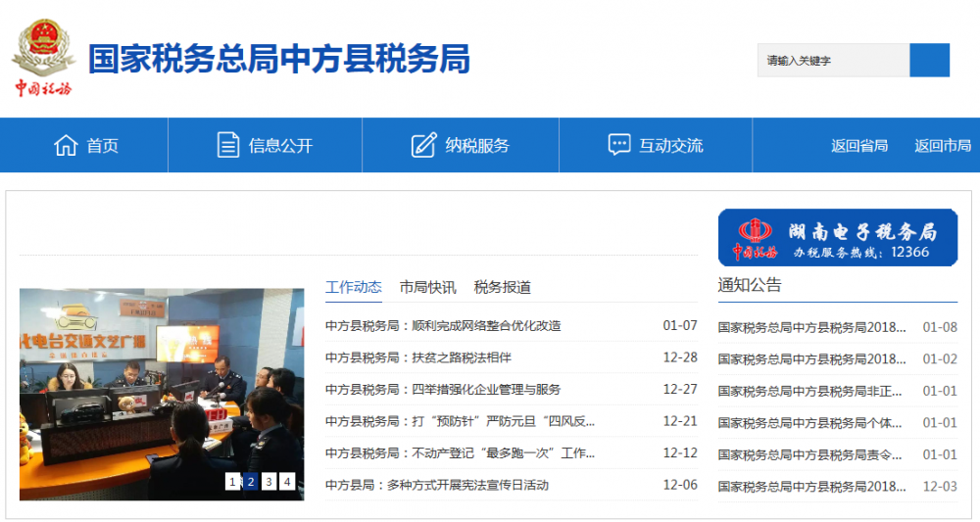The height and width of the screenshot is (522, 980).
Task: Open the notice dated 12-03
Action: [x=811, y=487]
